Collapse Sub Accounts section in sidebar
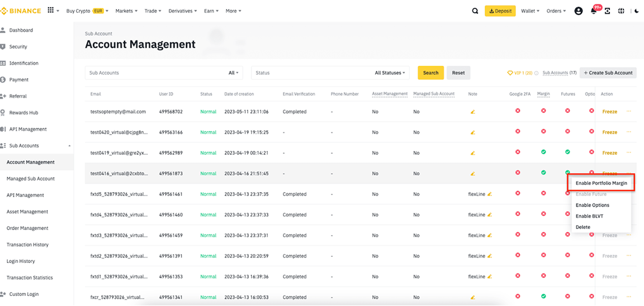644x306 pixels. pyautogui.click(x=69, y=146)
